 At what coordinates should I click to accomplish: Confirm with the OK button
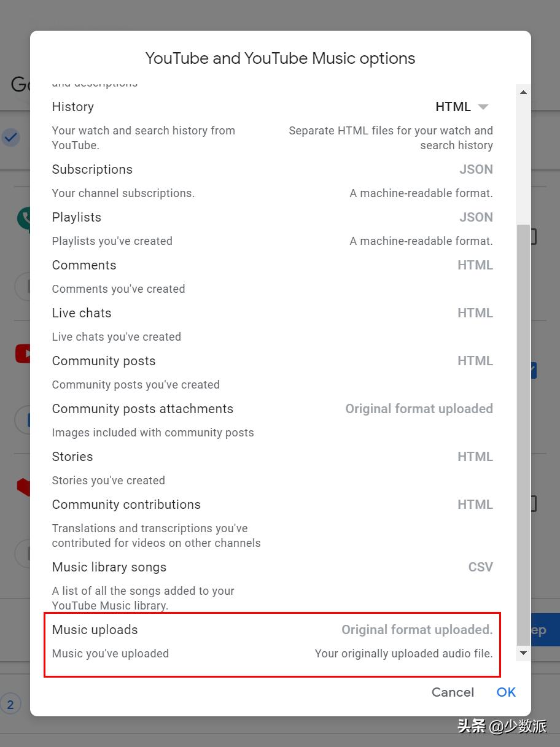(506, 692)
